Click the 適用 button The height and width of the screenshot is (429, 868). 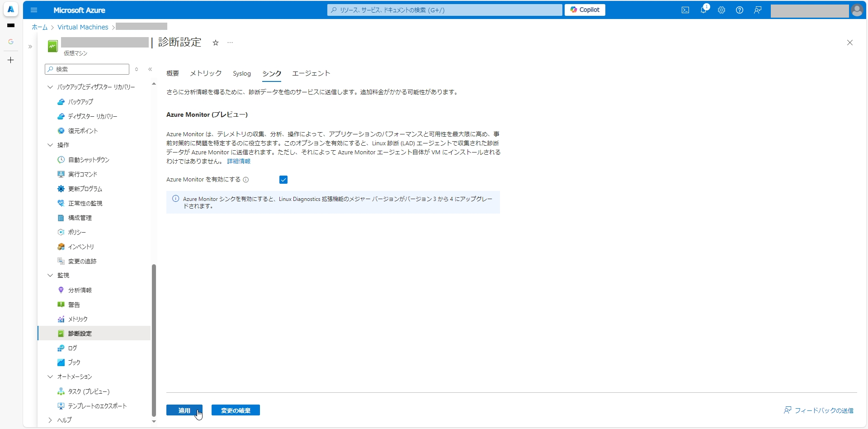(x=184, y=410)
